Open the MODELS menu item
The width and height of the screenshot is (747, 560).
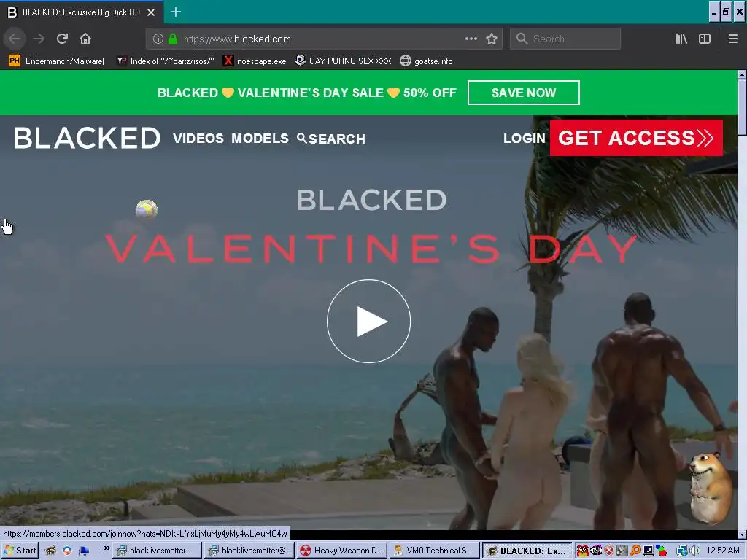tap(260, 138)
